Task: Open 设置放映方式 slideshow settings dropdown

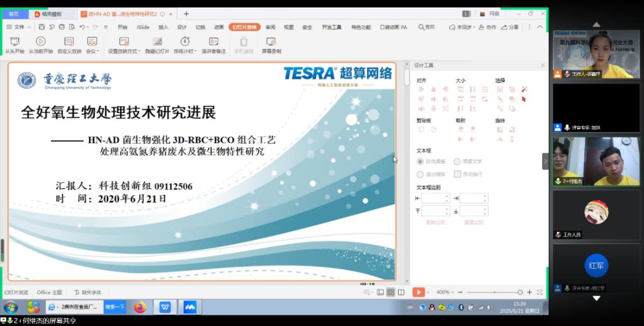Action: pos(124,45)
